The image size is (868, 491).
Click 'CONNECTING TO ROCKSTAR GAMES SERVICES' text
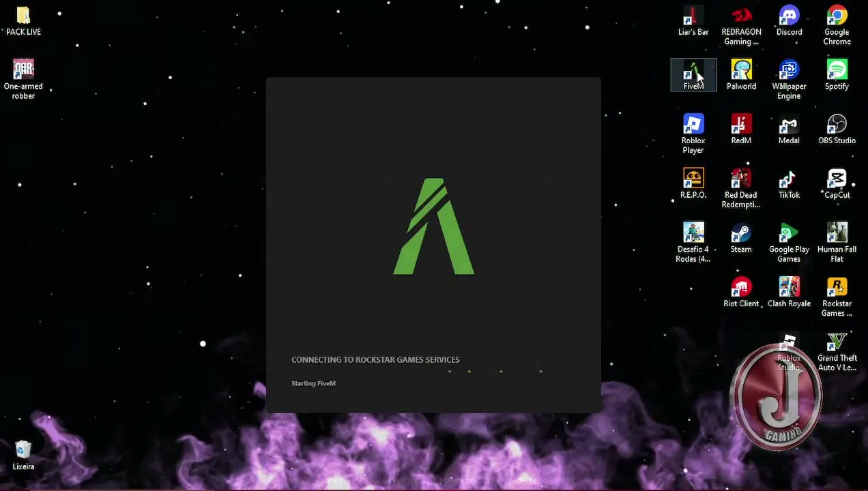coord(375,359)
